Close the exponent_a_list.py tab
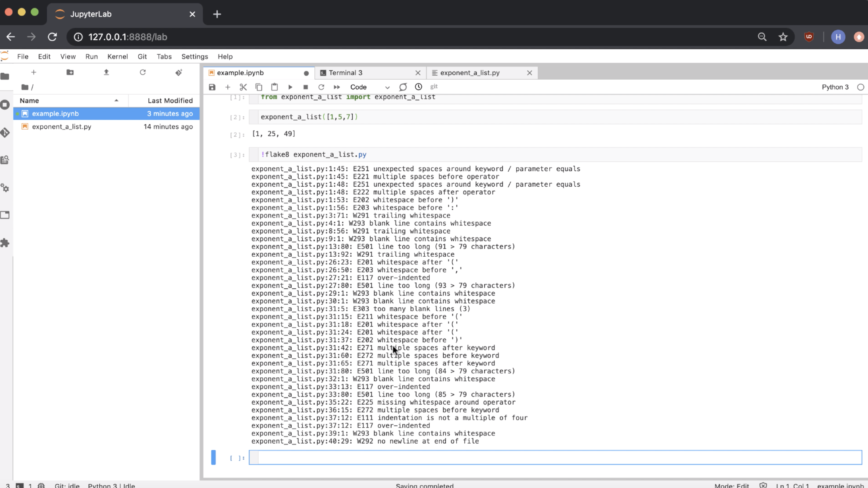 (x=529, y=73)
